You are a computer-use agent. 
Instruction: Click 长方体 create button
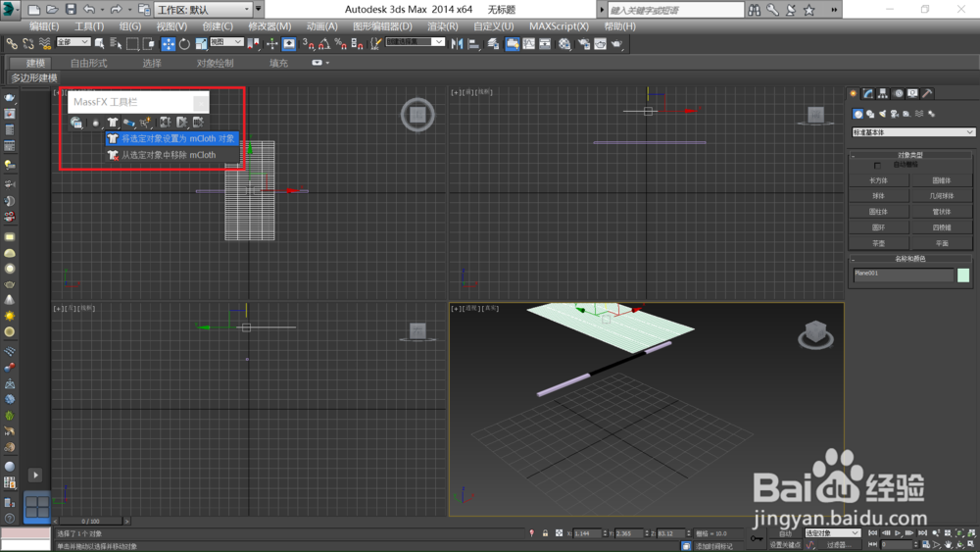(x=879, y=180)
